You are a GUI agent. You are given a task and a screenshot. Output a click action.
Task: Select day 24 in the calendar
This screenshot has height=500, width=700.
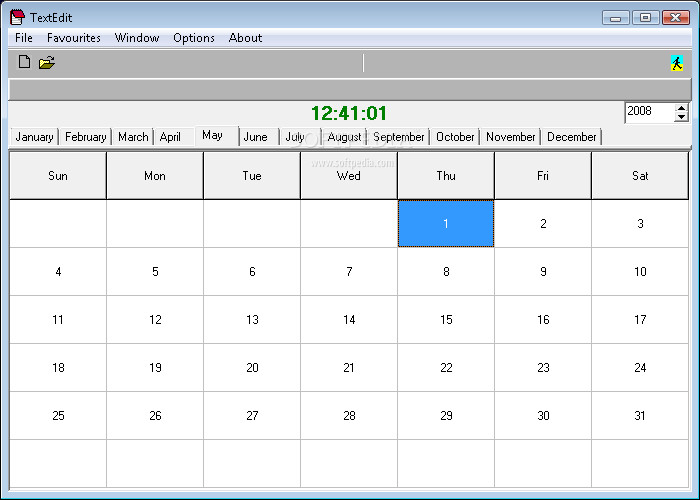pyautogui.click(x=640, y=367)
